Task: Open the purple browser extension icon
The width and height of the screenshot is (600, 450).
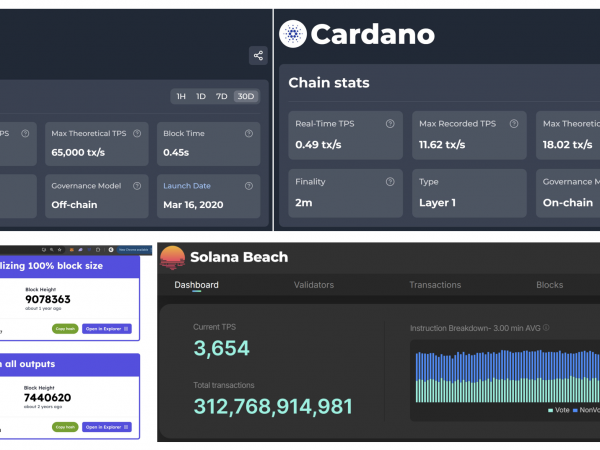Action: coord(80,250)
